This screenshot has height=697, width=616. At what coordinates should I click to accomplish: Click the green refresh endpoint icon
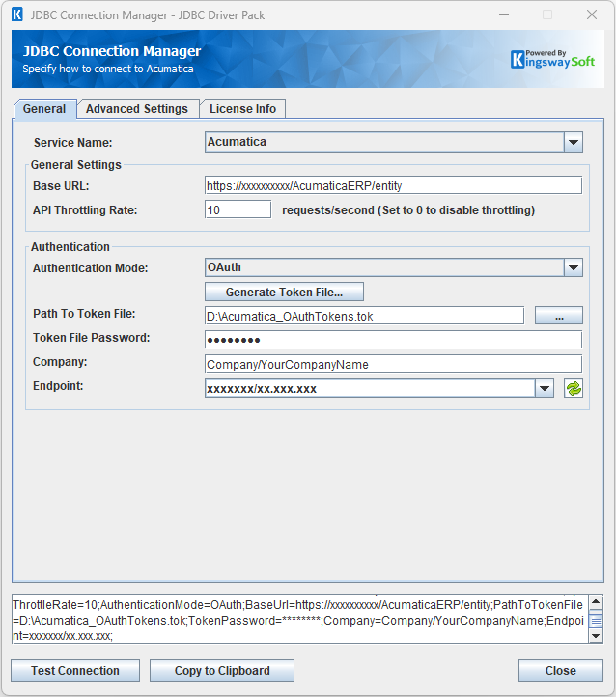(x=574, y=388)
